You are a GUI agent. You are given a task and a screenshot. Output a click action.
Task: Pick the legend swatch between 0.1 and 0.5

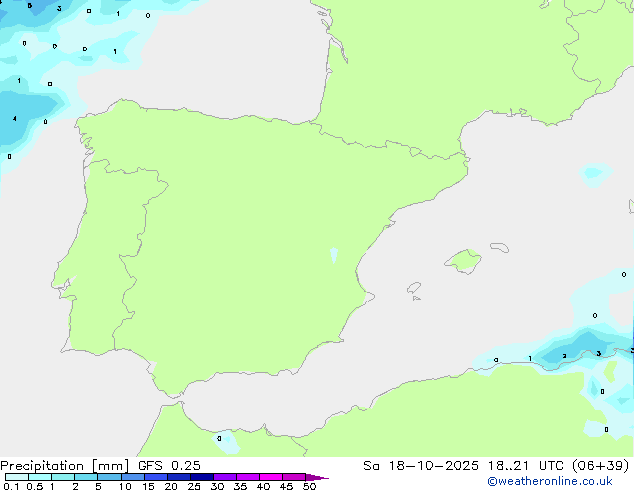click(x=17, y=477)
